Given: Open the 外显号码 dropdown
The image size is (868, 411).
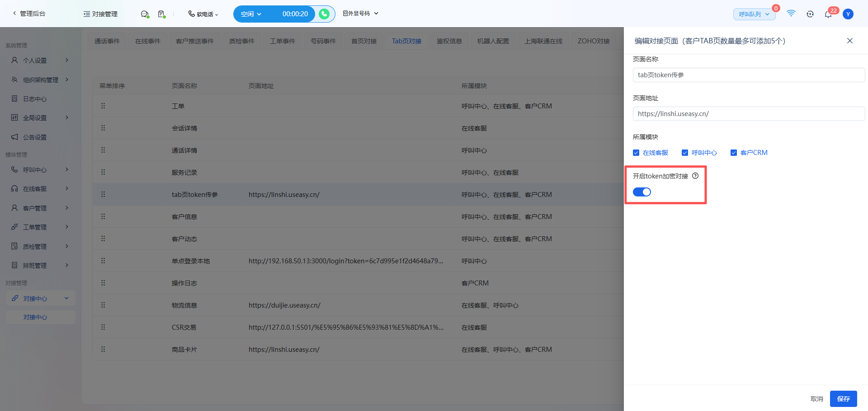Looking at the screenshot, I should click(360, 14).
